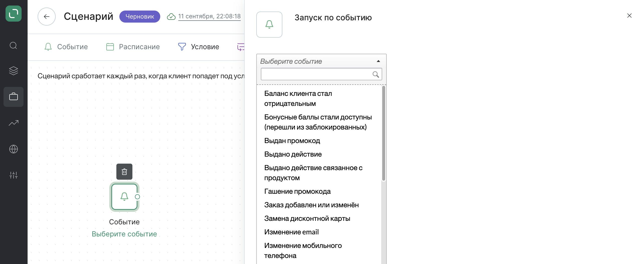Go back with the arrow button
Image resolution: width=644 pixels, height=264 pixels.
(47, 17)
